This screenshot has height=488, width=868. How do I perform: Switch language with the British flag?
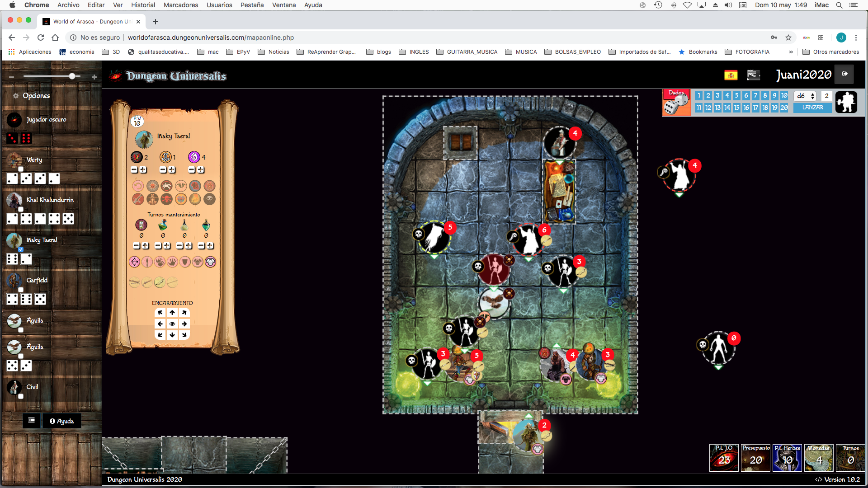(x=753, y=75)
